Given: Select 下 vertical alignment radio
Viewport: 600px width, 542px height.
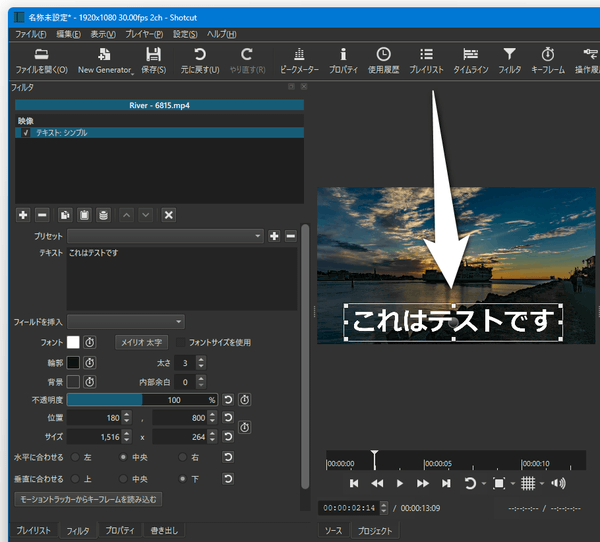Looking at the screenshot, I should point(183,479).
